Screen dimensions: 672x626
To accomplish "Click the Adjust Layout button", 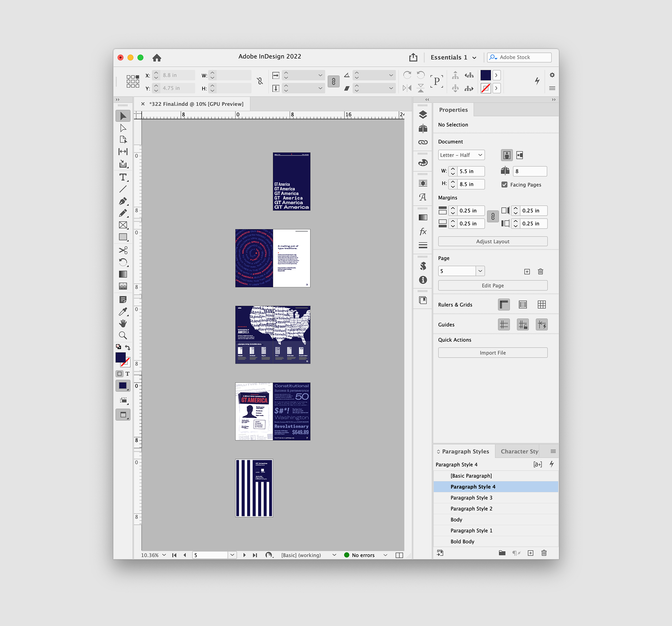I will point(493,241).
